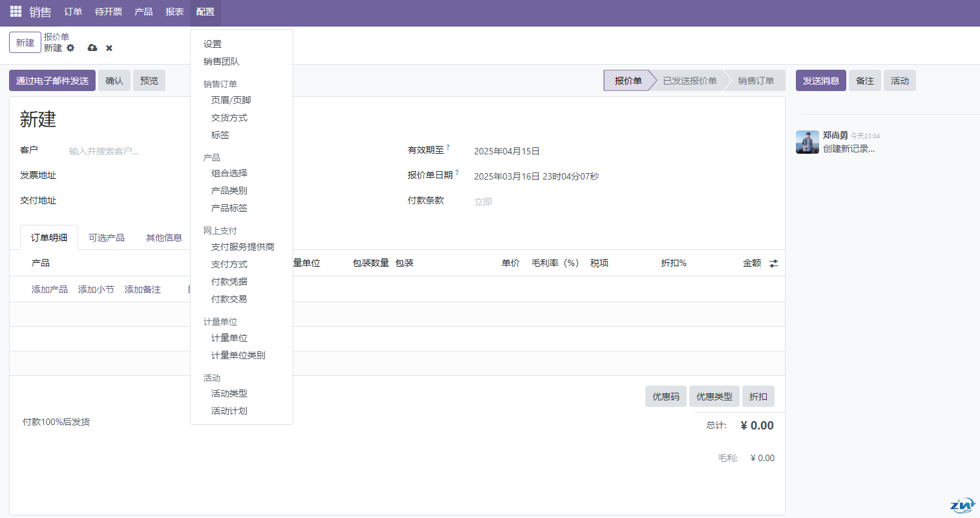Click the 优惠码 button
Viewport: 980px width, 518px height.
pyautogui.click(x=665, y=397)
